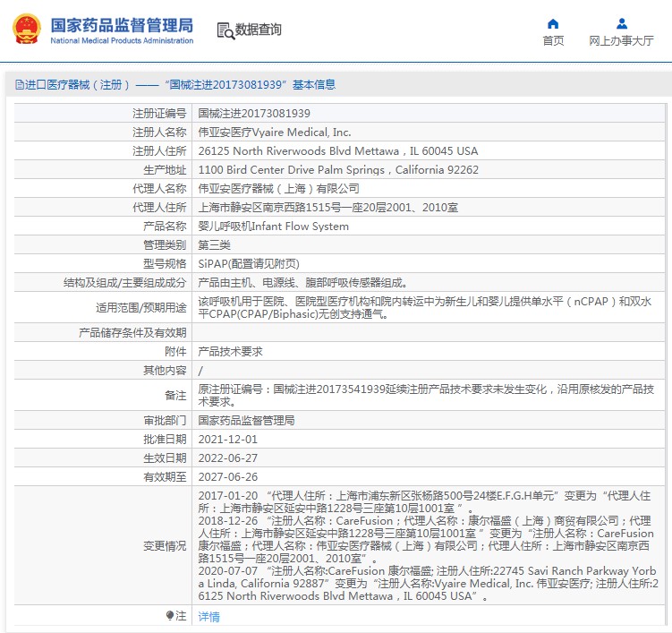Click the document icon before 进口医疗器械

point(20,84)
